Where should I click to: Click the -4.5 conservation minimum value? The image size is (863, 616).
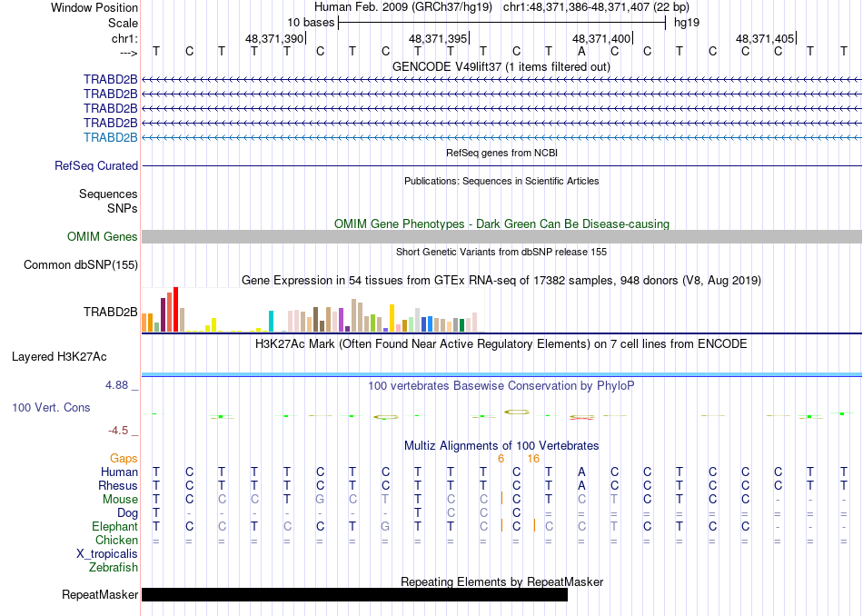click(118, 430)
